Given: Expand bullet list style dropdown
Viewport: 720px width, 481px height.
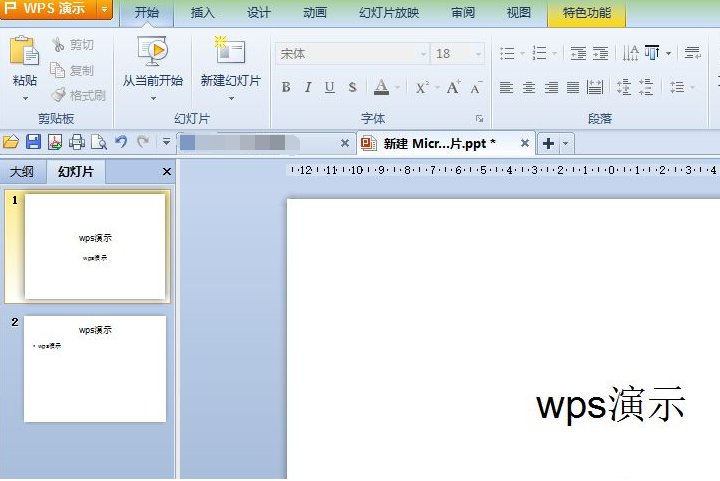Looking at the screenshot, I should point(522,54).
